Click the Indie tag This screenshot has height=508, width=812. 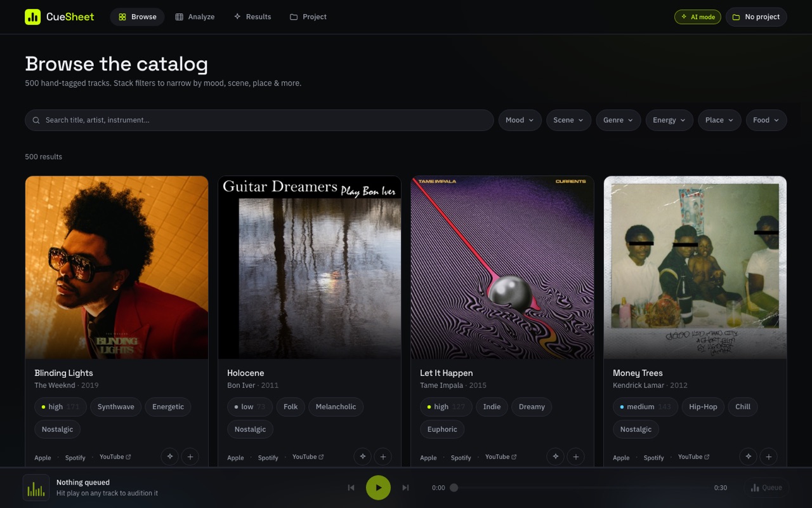point(492,407)
